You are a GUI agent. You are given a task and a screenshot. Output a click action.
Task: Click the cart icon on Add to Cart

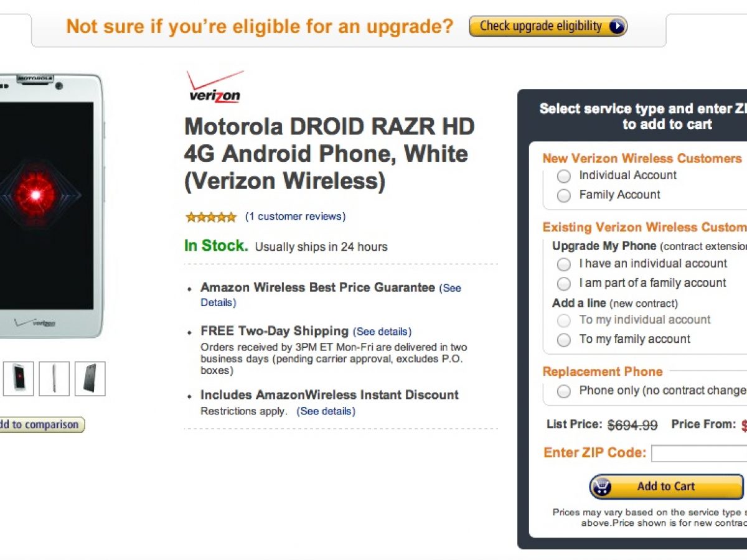pos(601,487)
